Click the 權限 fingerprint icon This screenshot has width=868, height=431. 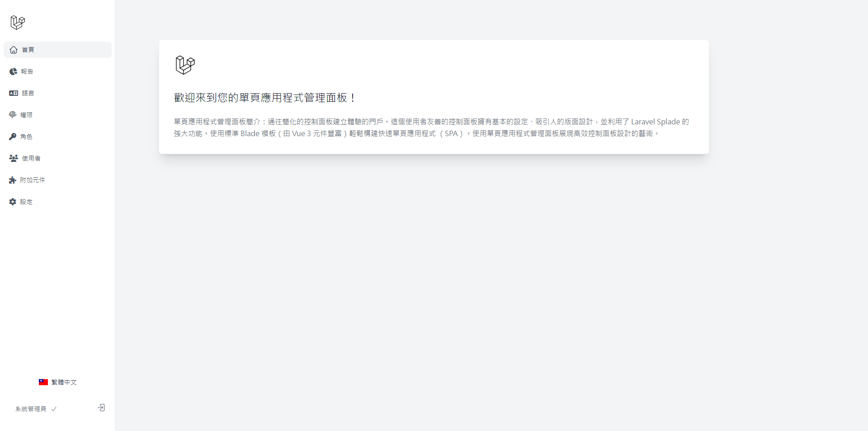tap(13, 115)
